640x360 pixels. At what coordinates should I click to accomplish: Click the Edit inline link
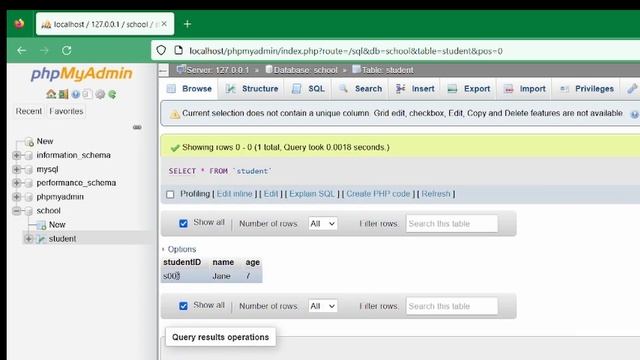(x=235, y=194)
